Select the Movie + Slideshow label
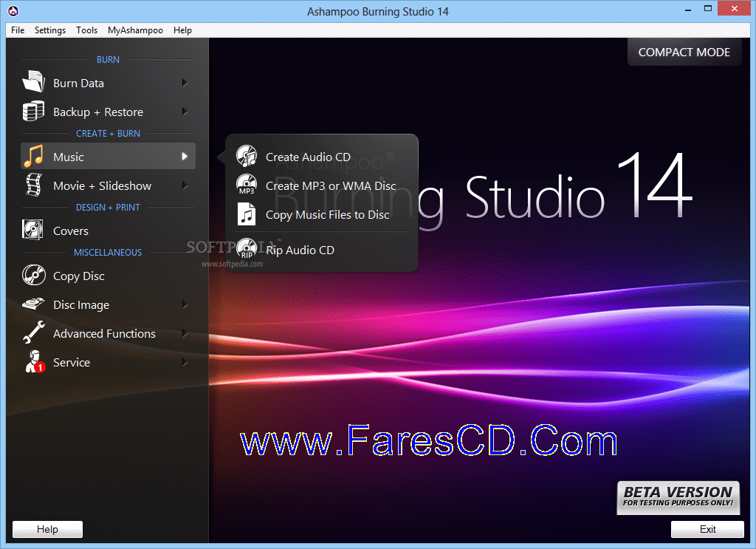Image resolution: width=756 pixels, height=549 pixels. 102,185
